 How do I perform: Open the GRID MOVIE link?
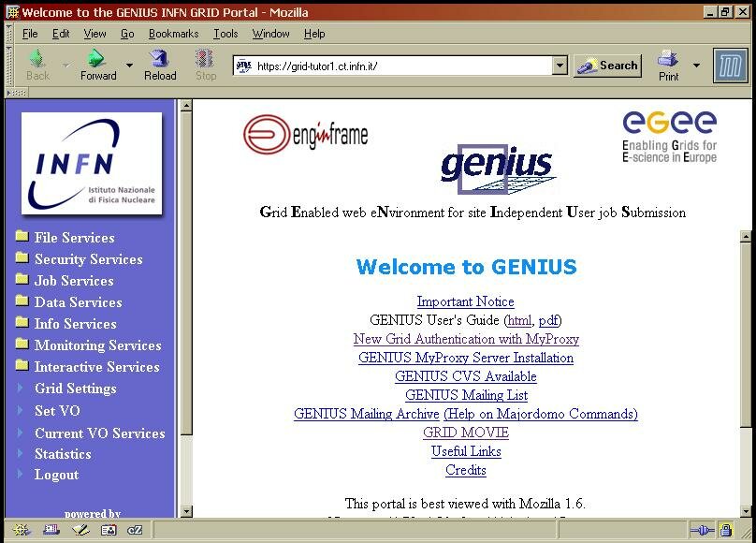pyautogui.click(x=466, y=433)
